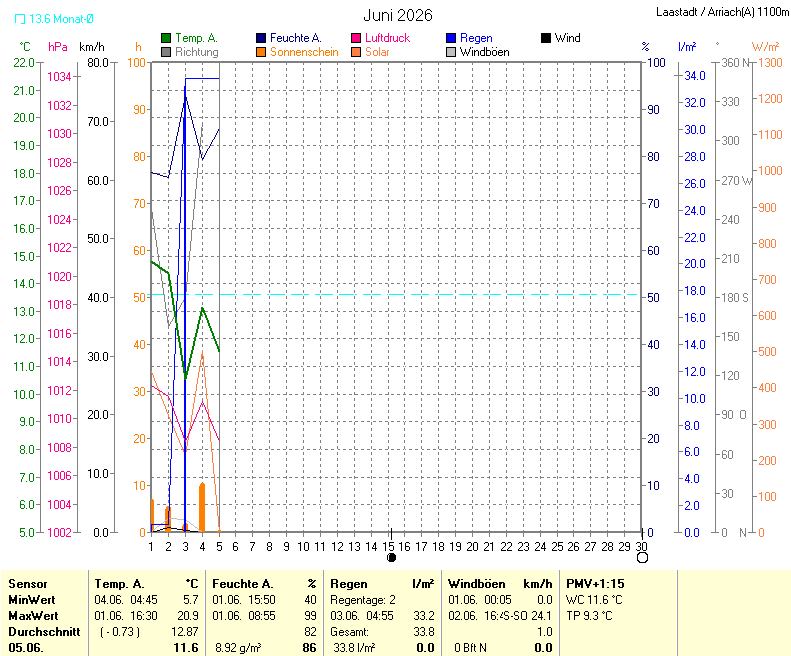Click the 'Wind' legend label
Image resolution: width=791 pixels, height=656 pixels.
coord(568,38)
